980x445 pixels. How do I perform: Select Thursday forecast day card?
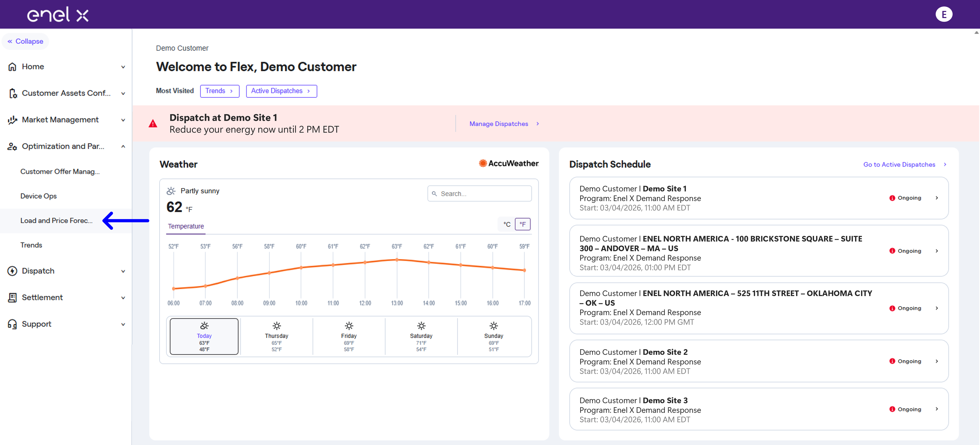coord(277,337)
